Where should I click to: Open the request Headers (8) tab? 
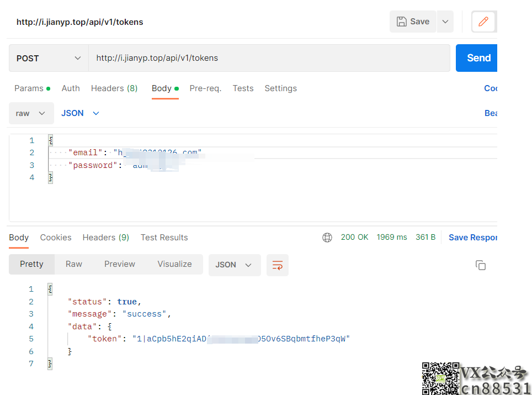tap(114, 88)
